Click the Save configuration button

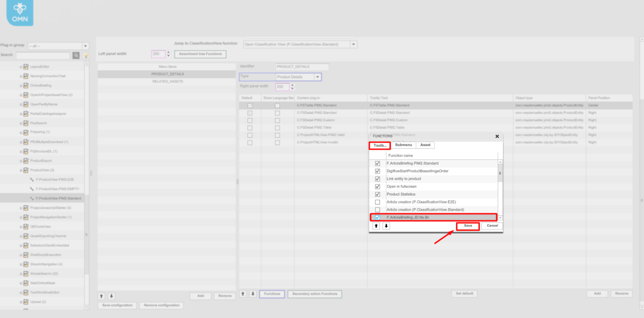pyautogui.click(x=117, y=305)
